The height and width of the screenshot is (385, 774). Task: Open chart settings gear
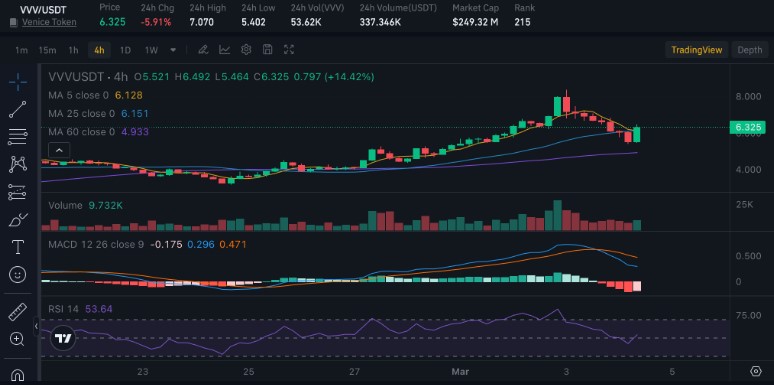pyautogui.click(x=246, y=49)
